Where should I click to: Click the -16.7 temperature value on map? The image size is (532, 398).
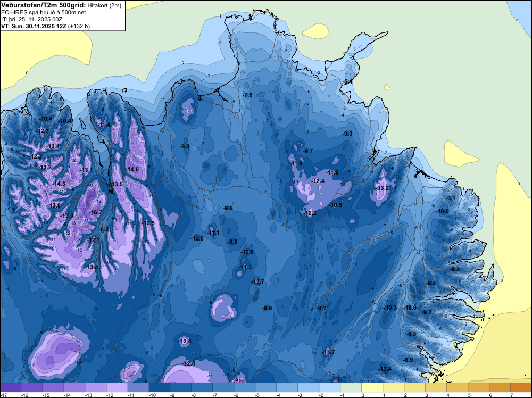(x=95, y=212)
